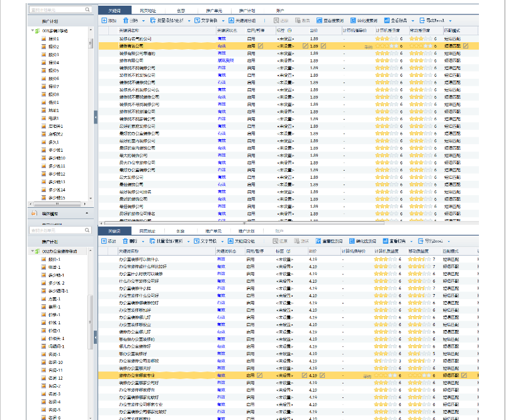Click the 删除 trash icon in the lower toolbar
The height and width of the screenshot is (420, 506).
[125, 241]
